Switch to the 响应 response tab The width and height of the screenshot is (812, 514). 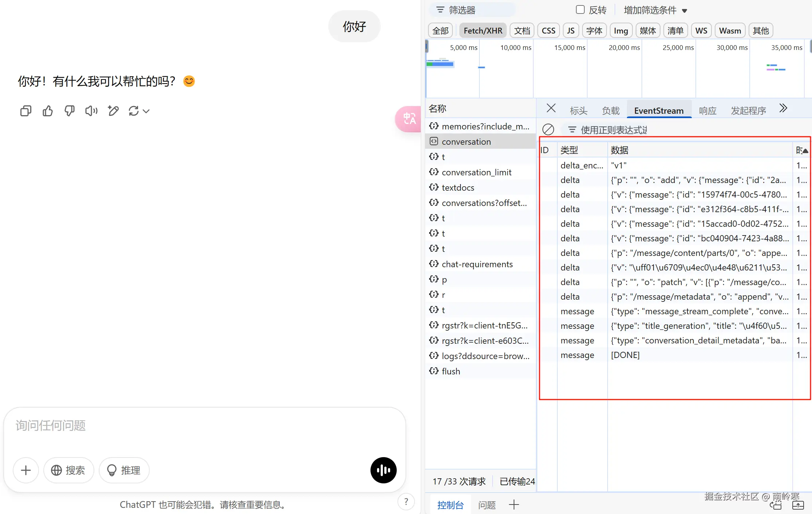pos(707,110)
